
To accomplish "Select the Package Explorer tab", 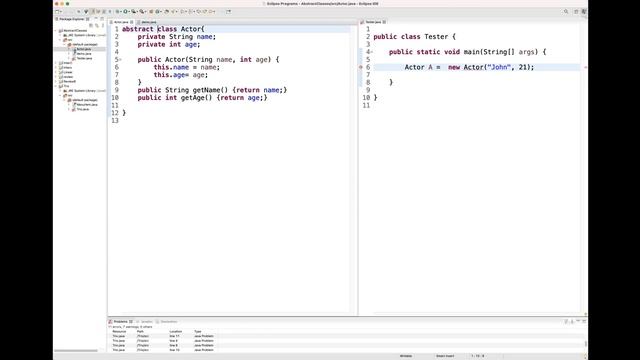I will pos(71,19).
